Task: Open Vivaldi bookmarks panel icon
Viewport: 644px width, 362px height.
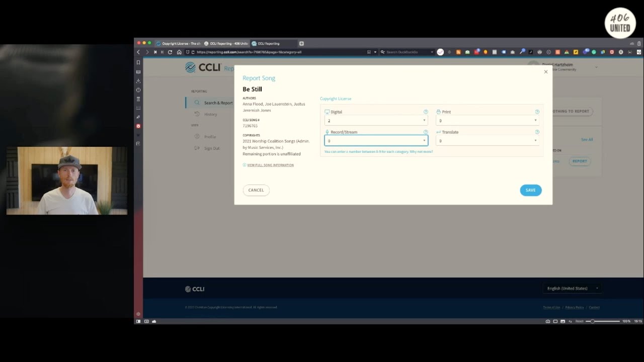Action: [138, 62]
